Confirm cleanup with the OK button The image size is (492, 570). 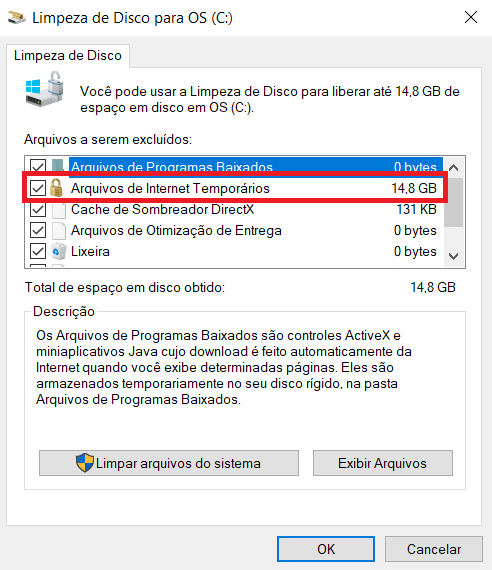(326, 549)
